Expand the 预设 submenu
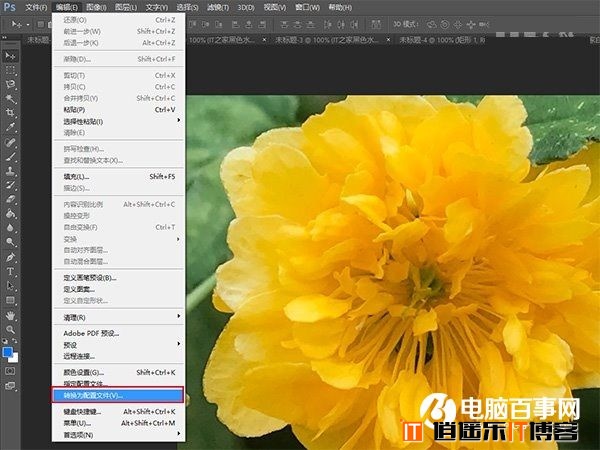Screen dimensions: 600x450 pyautogui.click(x=119, y=345)
